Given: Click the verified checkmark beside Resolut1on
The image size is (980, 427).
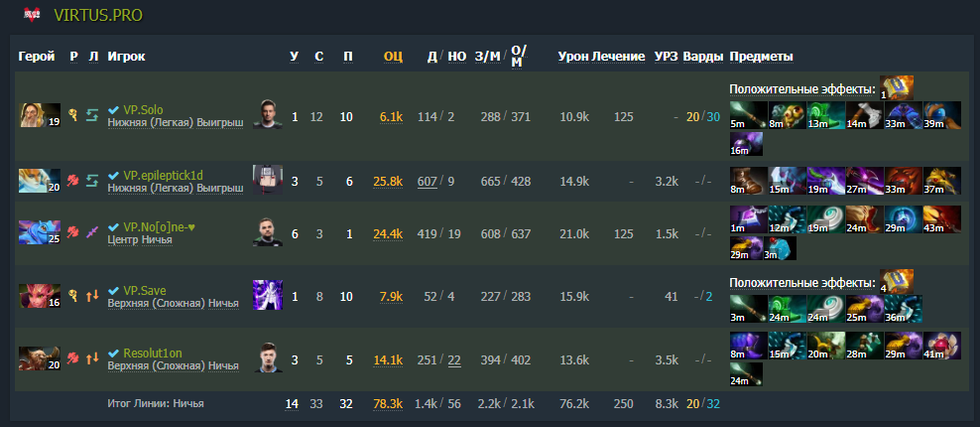Looking at the screenshot, I should [114, 354].
